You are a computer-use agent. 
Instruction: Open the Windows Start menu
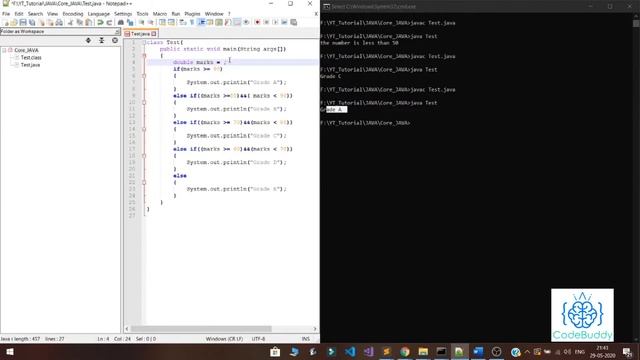tap(9, 351)
